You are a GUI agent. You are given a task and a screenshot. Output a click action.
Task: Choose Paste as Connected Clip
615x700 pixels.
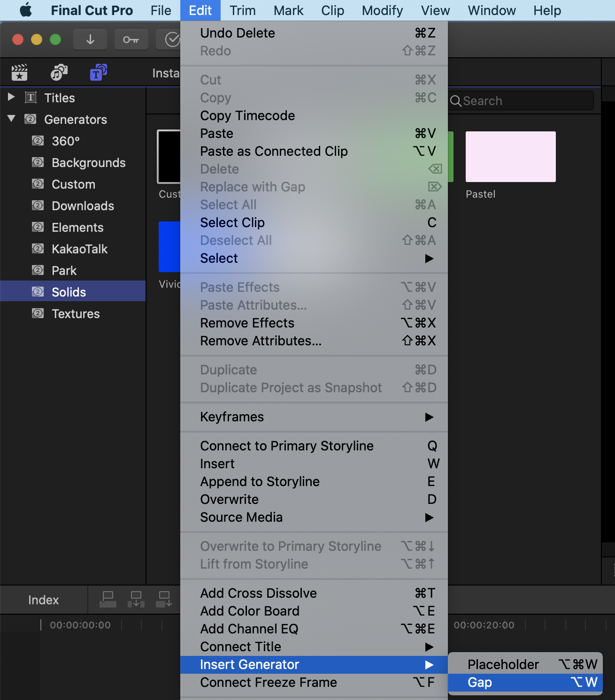point(314,151)
